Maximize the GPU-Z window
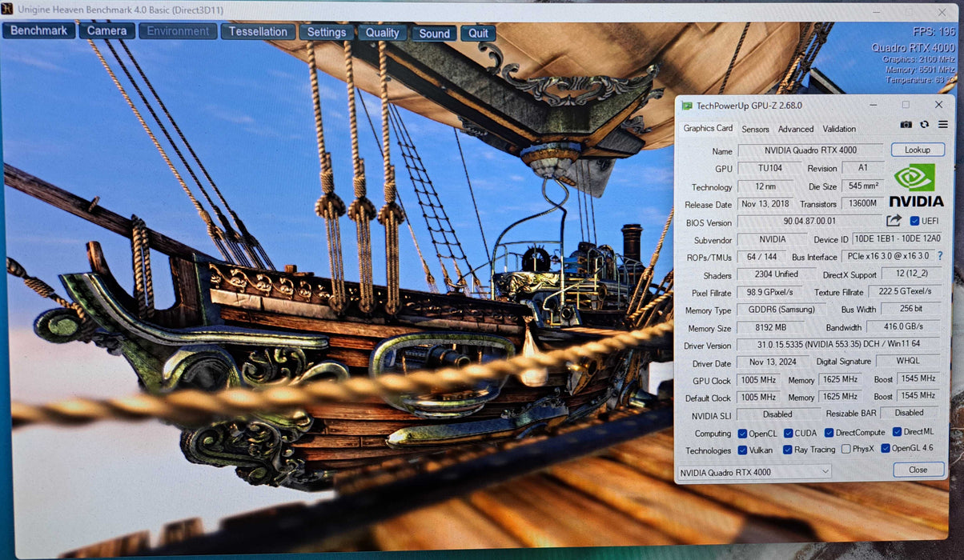The height and width of the screenshot is (560, 964). click(906, 104)
